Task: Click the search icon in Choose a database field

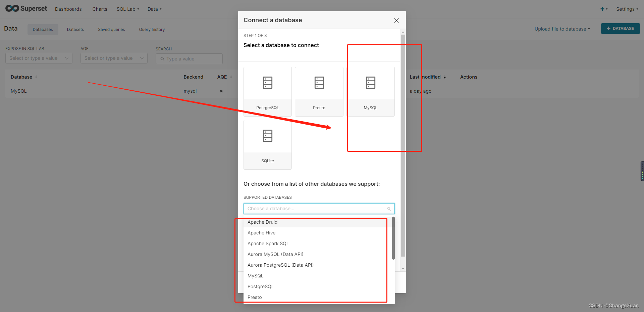Action: [x=389, y=209]
